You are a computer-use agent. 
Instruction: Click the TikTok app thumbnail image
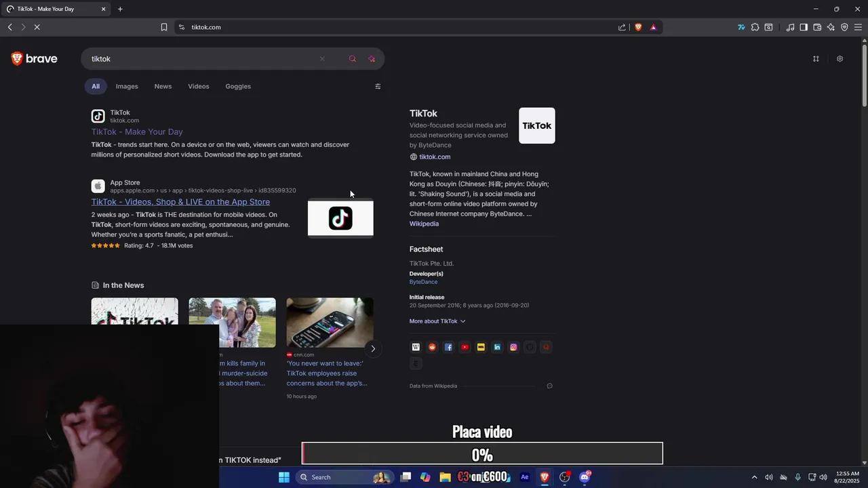(340, 218)
